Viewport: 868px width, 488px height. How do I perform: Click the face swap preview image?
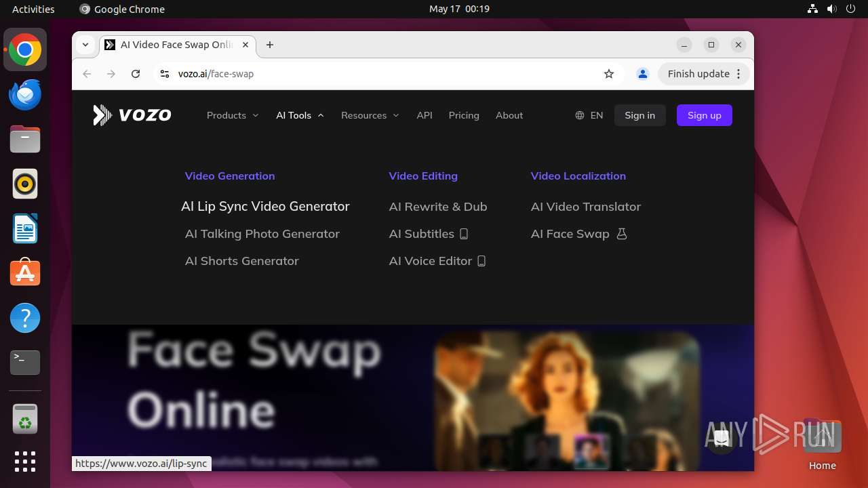point(566,400)
